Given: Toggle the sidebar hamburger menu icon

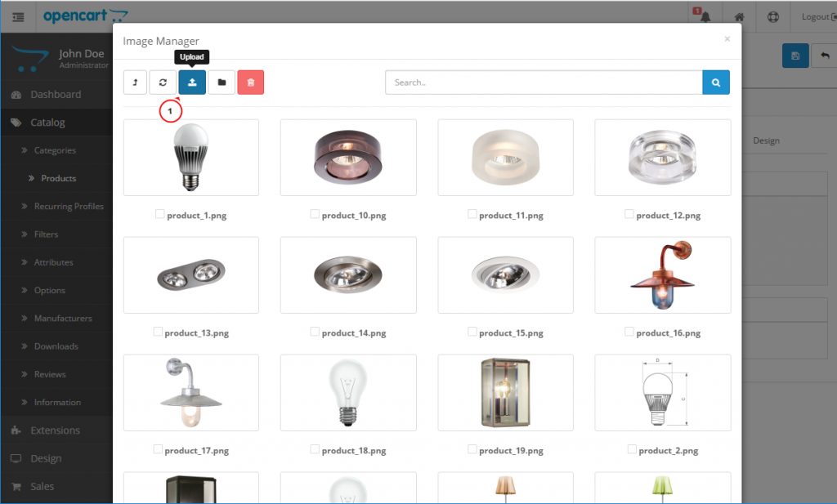Looking at the screenshot, I should pos(18,17).
